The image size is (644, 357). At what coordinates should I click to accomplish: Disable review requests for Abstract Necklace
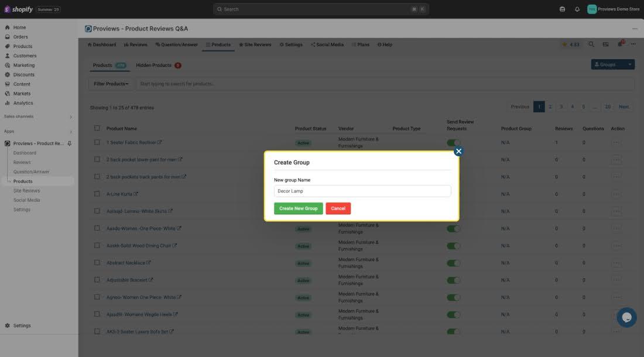click(453, 263)
